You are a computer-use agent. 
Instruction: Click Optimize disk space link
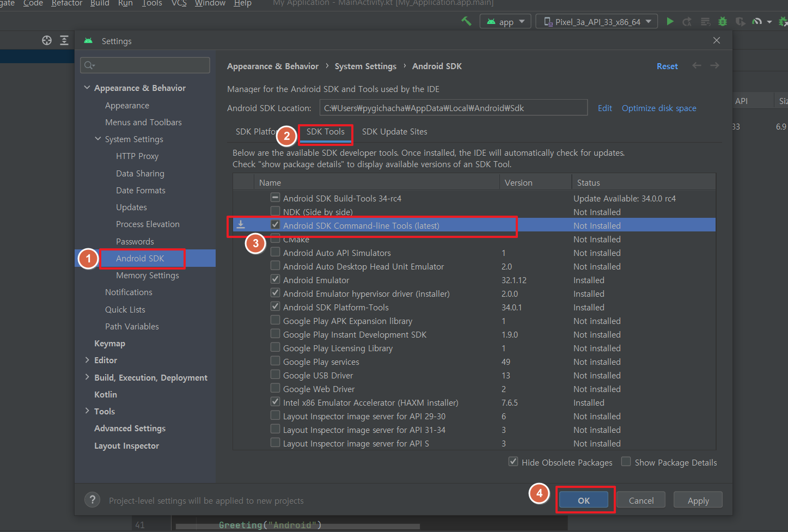point(659,108)
